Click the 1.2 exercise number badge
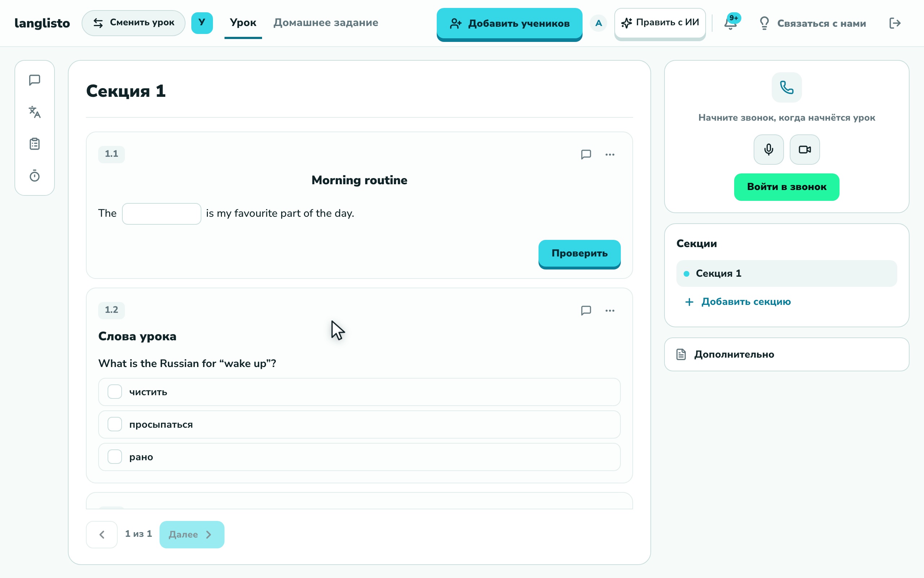This screenshot has height=578, width=924. coord(112,310)
